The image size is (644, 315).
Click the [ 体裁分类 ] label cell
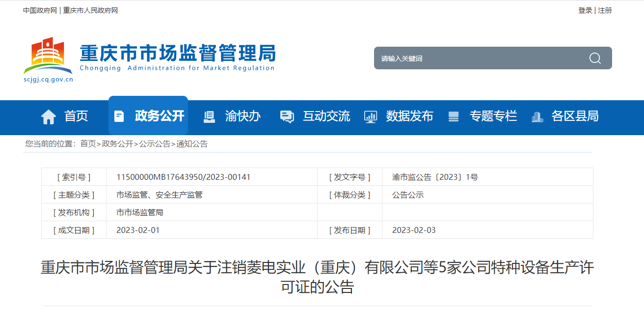(x=350, y=195)
